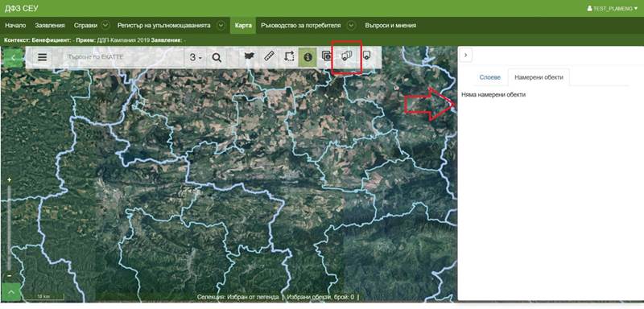The image size is (644, 309).
Task: Open the hamburger menu in map toolbar
Action: [x=42, y=57]
